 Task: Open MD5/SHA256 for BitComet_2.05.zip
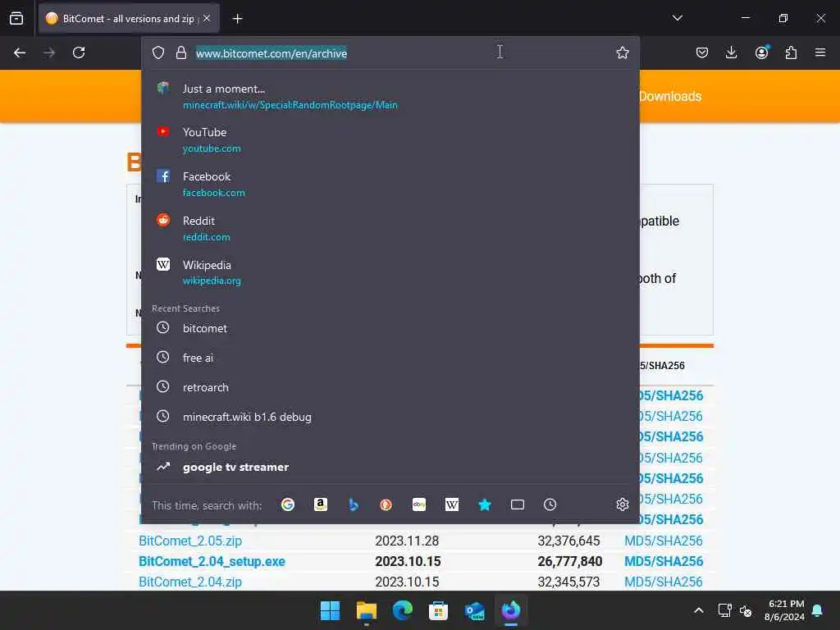click(663, 541)
